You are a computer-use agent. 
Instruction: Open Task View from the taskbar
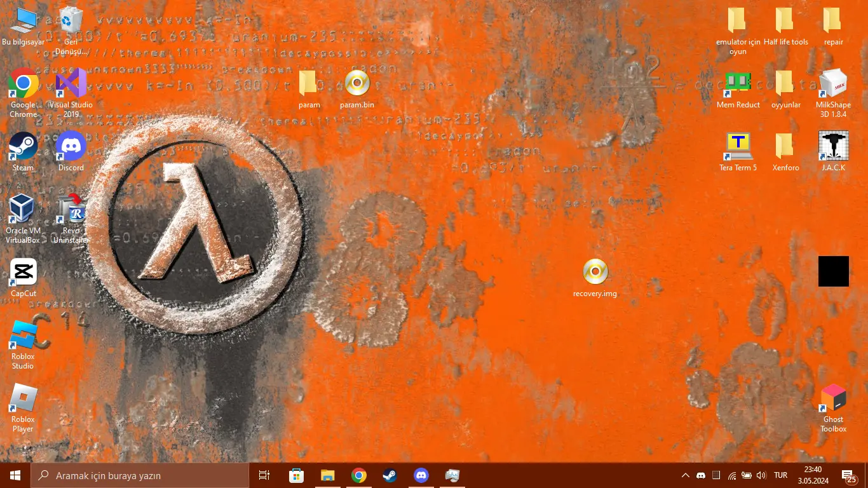click(x=264, y=475)
